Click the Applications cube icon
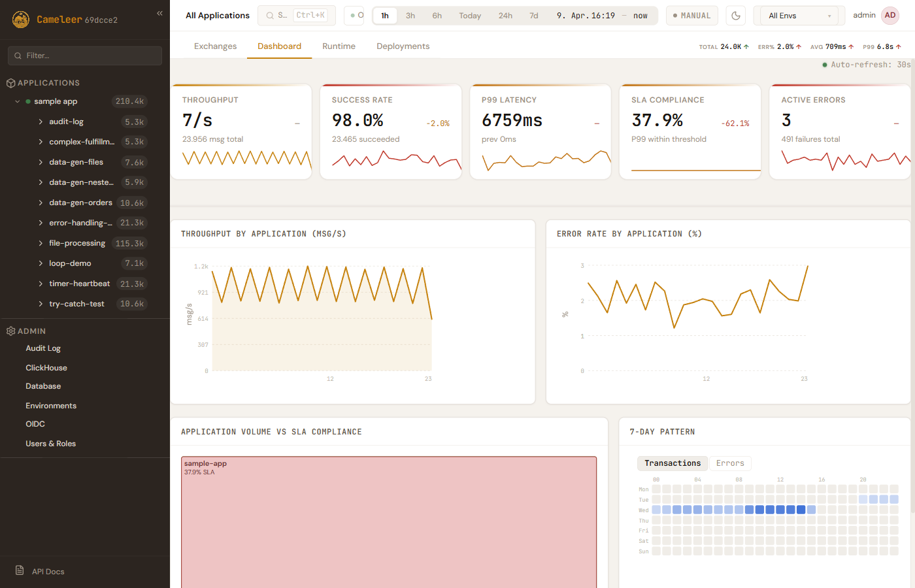The height and width of the screenshot is (588, 915). (x=10, y=83)
